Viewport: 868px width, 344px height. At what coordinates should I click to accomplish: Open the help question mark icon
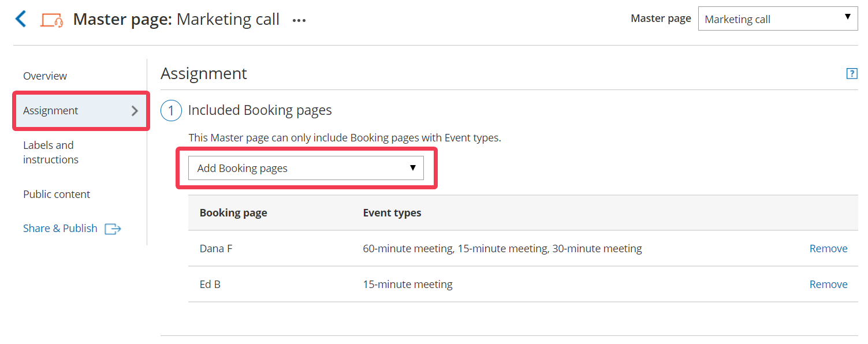click(851, 73)
